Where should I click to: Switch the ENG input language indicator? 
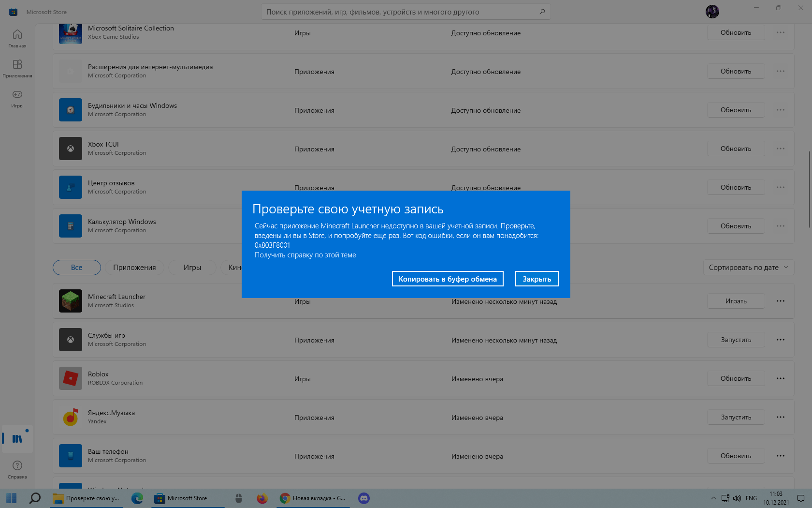click(x=751, y=498)
